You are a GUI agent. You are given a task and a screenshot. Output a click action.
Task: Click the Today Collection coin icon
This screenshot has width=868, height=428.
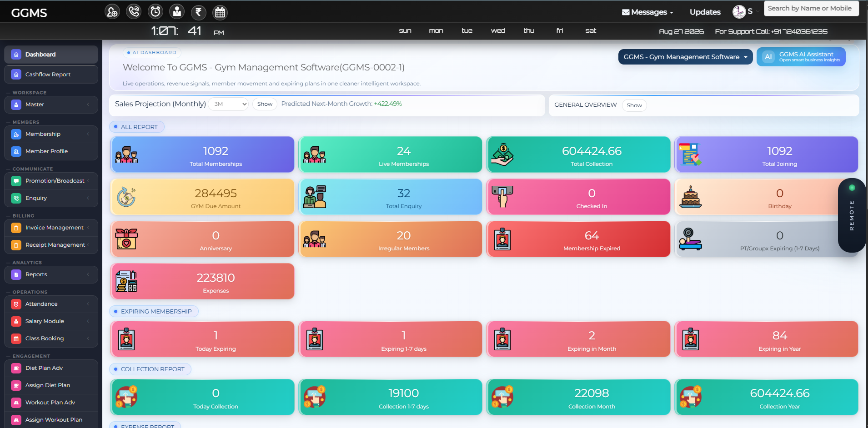126,397
